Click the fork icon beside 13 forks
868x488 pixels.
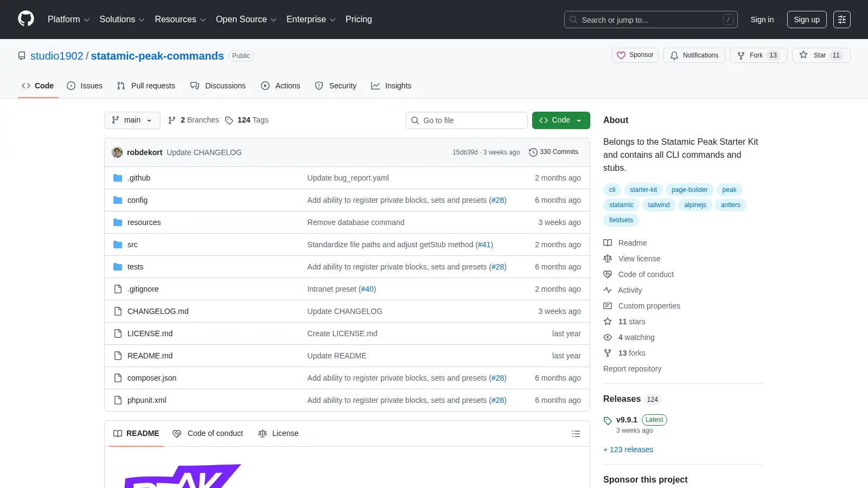click(x=608, y=353)
